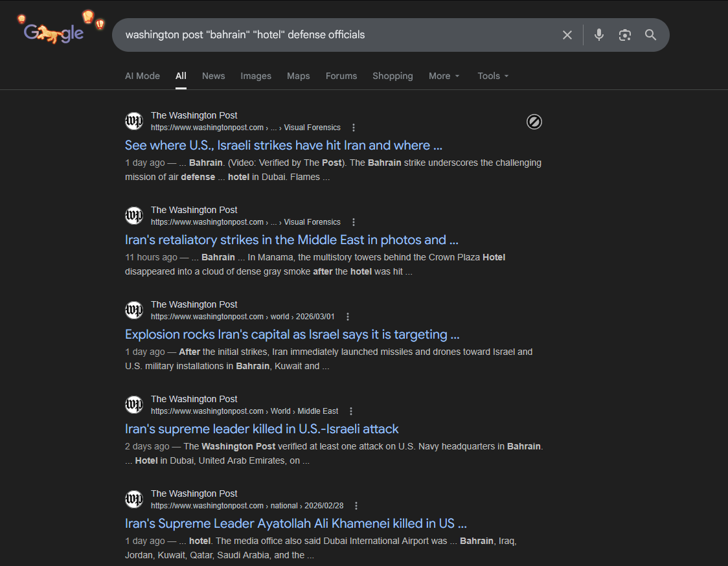The height and width of the screenshot is (566, 728).
Task: Open the Shopping tab
Action: point(392,76)
